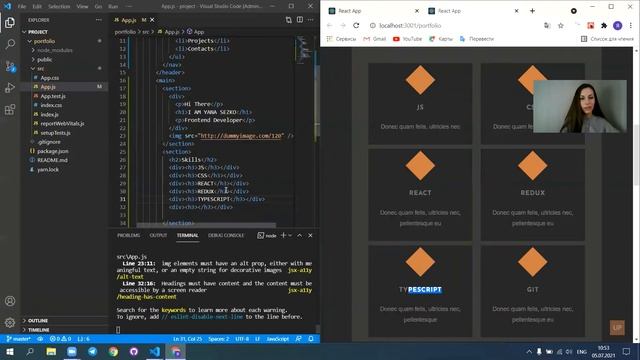The image size is (640, 360).
Task: Maximize the terminal panel with chevron
Action: coord(300,235)
